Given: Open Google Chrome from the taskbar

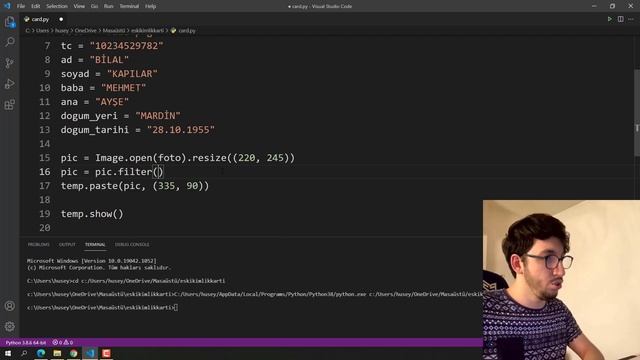Looking at the screenshot, I should tap(73, 353).
